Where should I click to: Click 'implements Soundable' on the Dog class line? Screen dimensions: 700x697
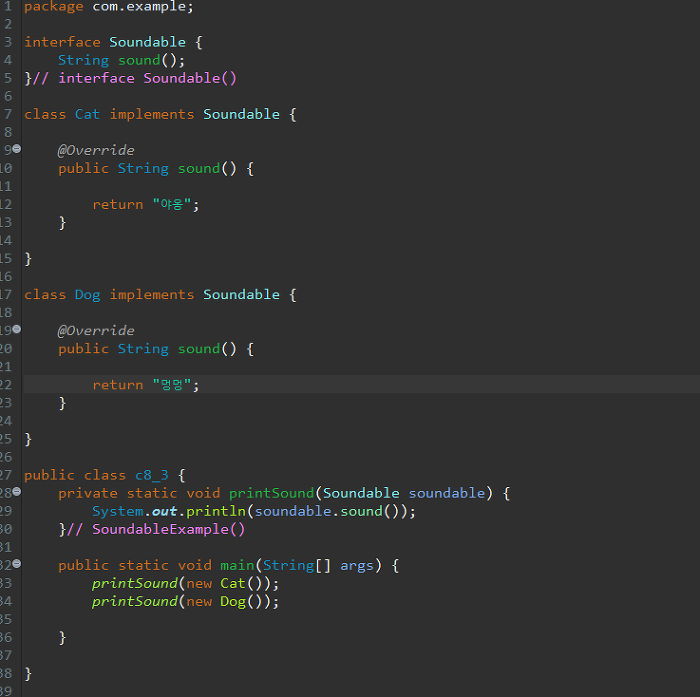(195, 295)
